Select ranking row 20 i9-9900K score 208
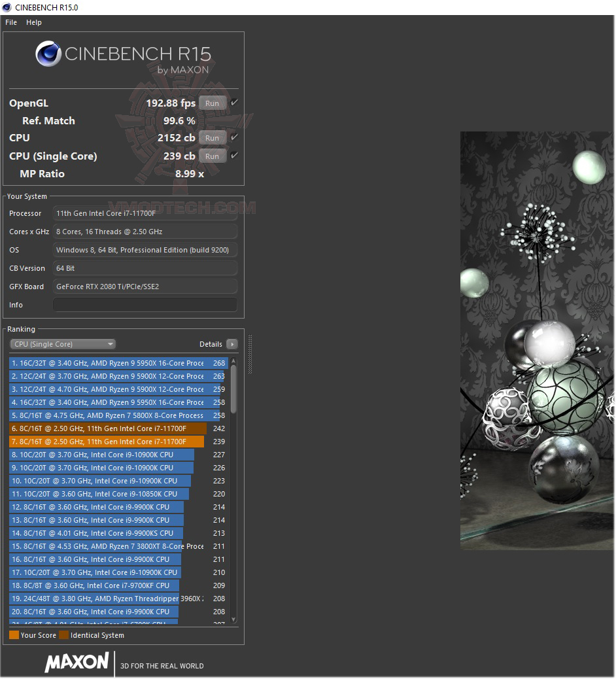 pyautogui.click(x=118, y=612)
